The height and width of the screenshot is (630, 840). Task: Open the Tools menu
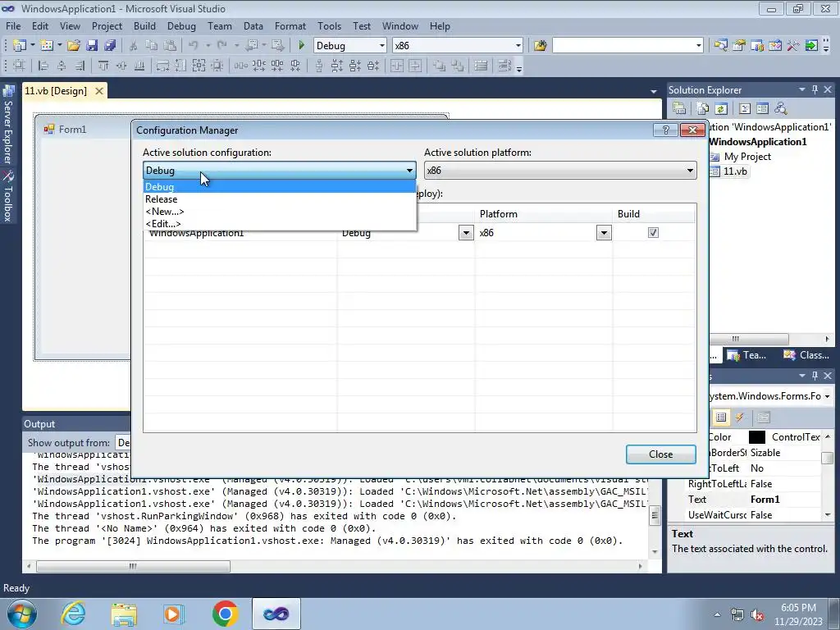pyautogui.click(x=329, y=25)
